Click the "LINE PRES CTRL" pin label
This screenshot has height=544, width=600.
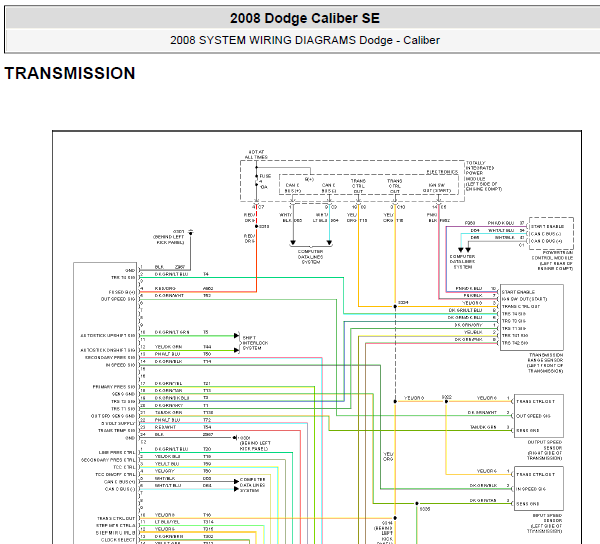(117, 452)
